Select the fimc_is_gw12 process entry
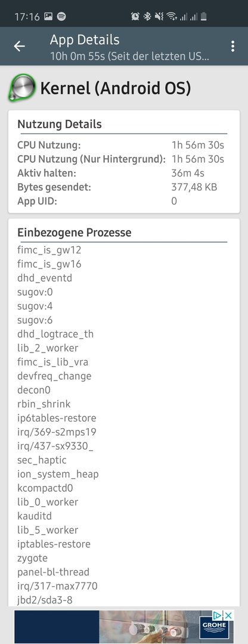Screen dimensions: 248x644 [49, 250]
